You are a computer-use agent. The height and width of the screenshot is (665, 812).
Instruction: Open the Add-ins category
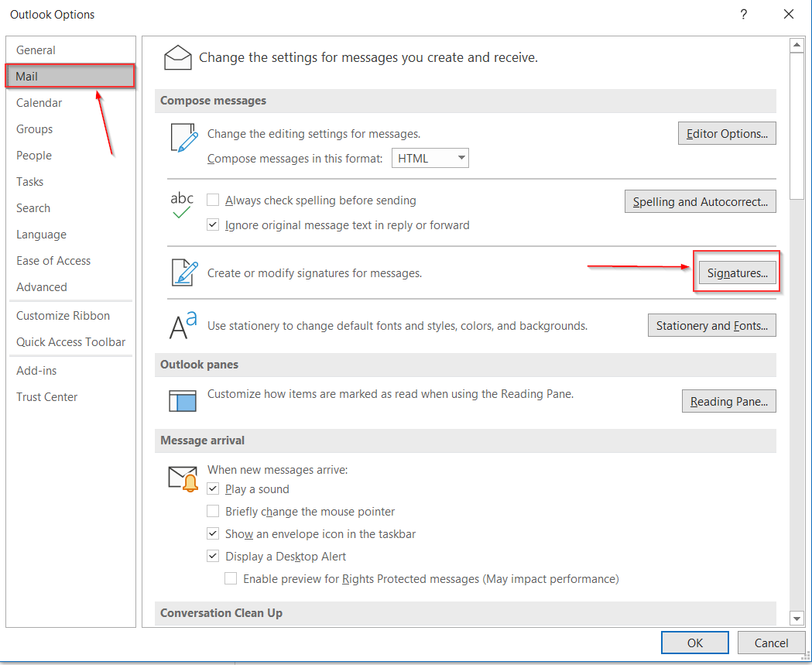[71, 370]
